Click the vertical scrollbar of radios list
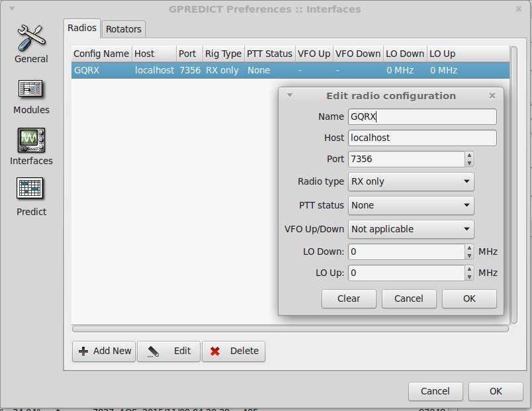The height and width of the screenshot is (411, 532). click(x=514, y=185)
